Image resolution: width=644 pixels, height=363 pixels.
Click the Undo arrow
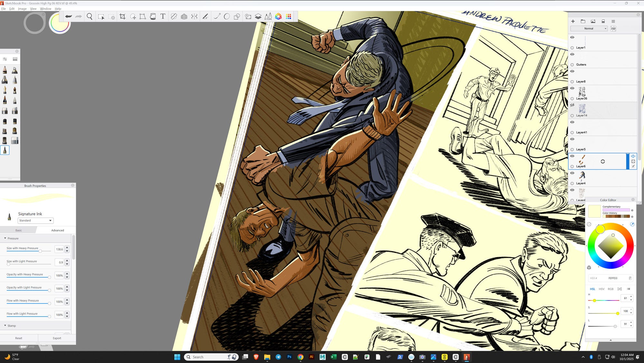point(68,16)
